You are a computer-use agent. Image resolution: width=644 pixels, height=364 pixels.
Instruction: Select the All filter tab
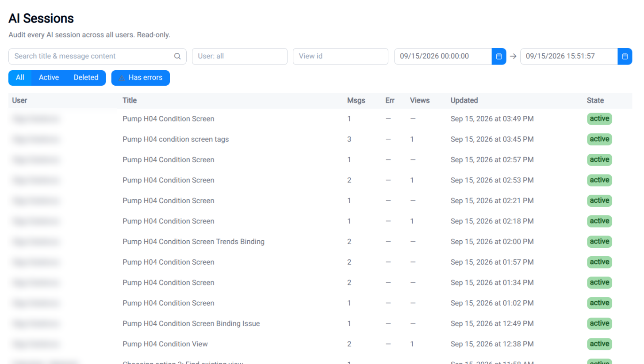pos(20,78)
